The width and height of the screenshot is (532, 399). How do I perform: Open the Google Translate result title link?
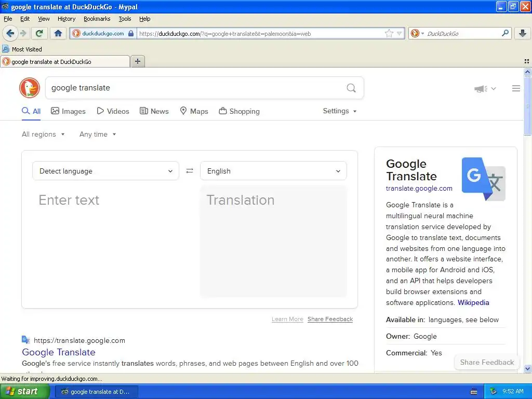click(59, 352)
